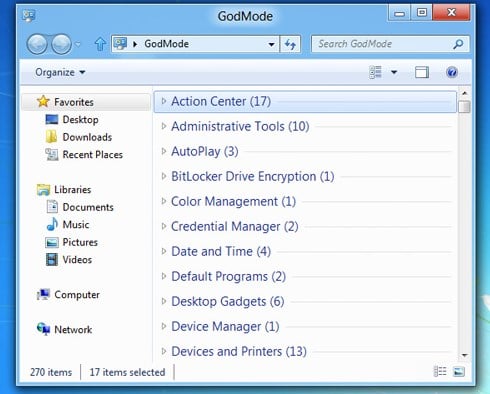
Task: Select Libraries in navigation pane
Action: 73,190
